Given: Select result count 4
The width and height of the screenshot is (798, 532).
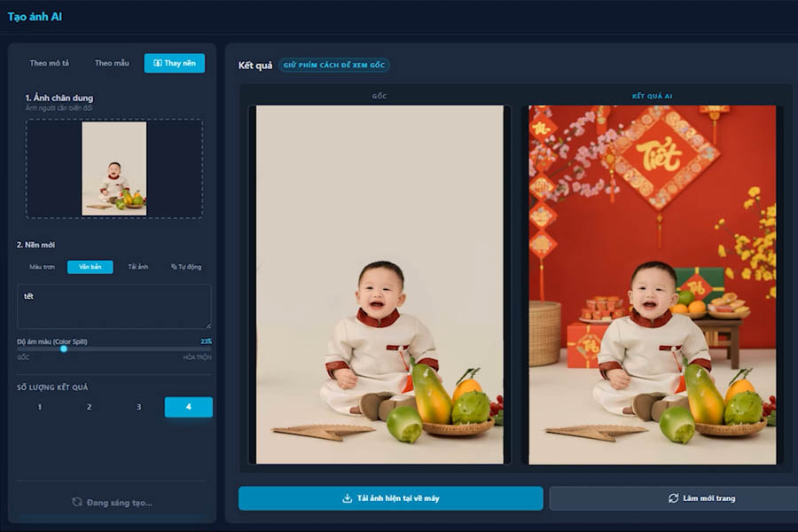Looking at the screenshot, I should pyautogui.click(x=188, y=407).
